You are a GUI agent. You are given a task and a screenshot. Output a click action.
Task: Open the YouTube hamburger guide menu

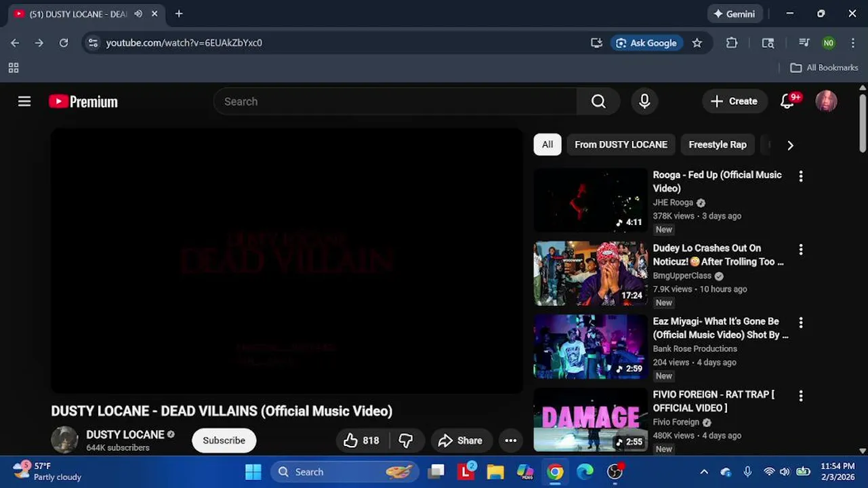(24, 102)
